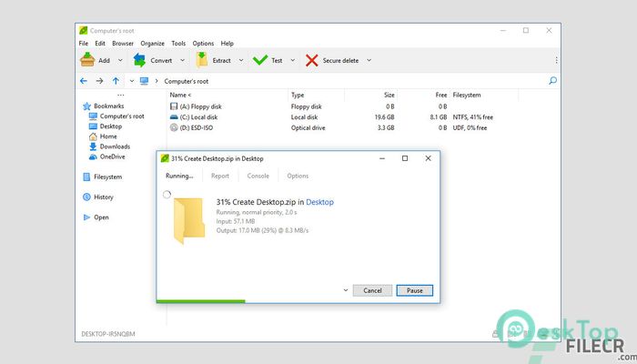Click the Secure delete red X icon
This screenshot has width=637, height=364.
pyautogui.click(x=311, y=60)
